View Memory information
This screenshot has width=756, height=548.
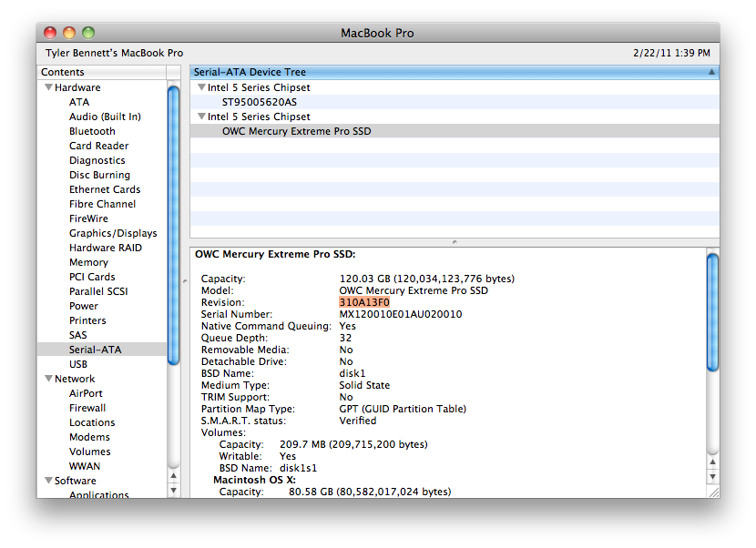point(88,262)
